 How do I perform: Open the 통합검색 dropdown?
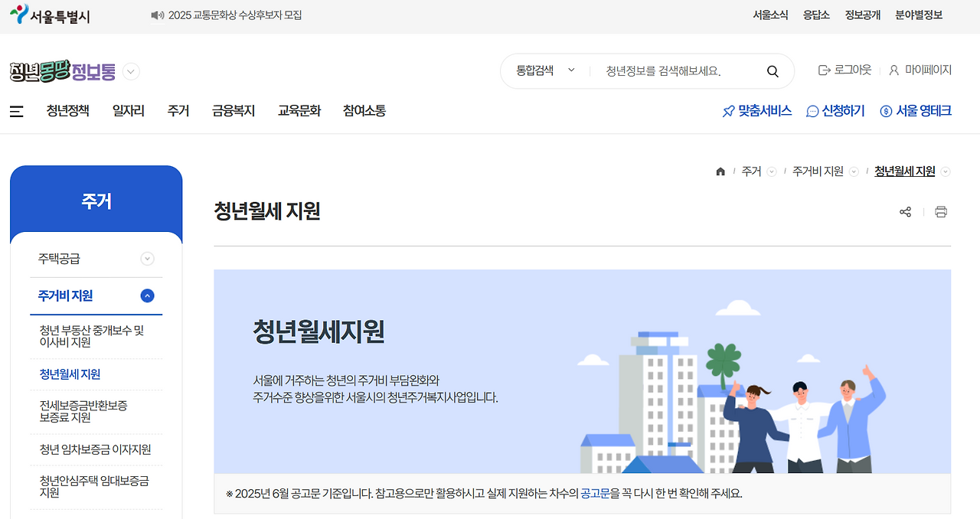(x=544, y=70)
